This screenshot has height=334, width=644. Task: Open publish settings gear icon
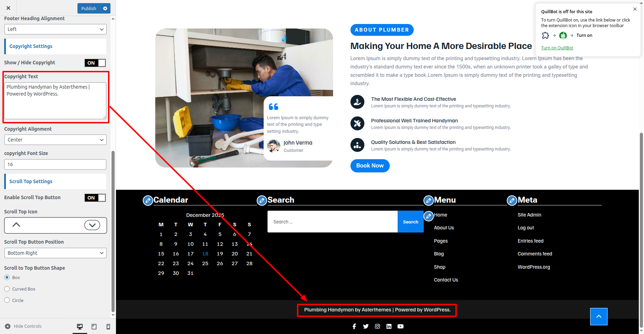[105, 8]
